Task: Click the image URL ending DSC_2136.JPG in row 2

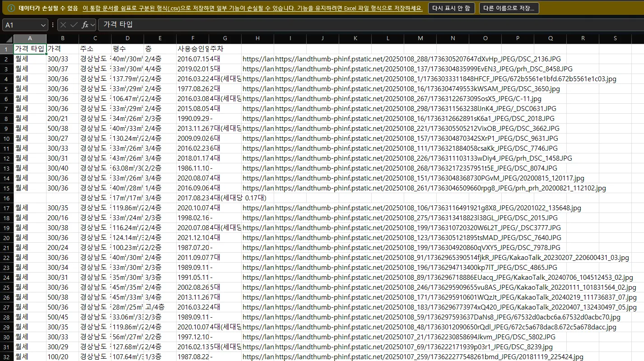Action: coord(415,59)
